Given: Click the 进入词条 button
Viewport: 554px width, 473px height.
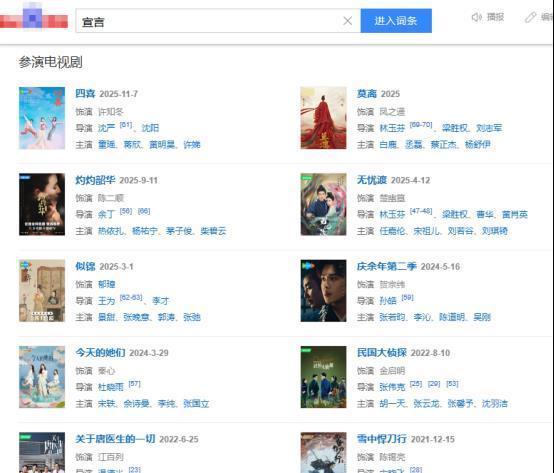Looking at the screenshot, I should [x=396, y=21].
